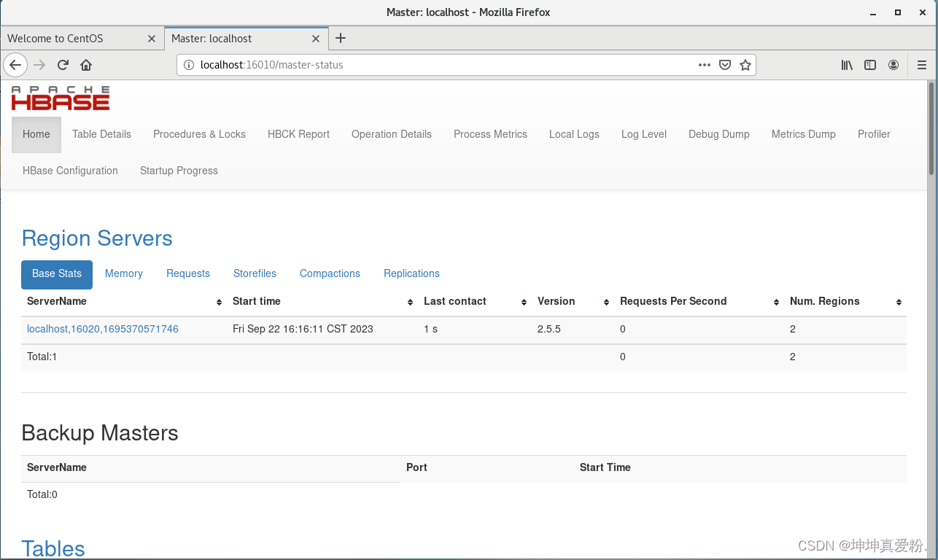The width and height of the screenshot is (938, 560).
Task: Open the Firefox account icon
Action: coord(894,65)
